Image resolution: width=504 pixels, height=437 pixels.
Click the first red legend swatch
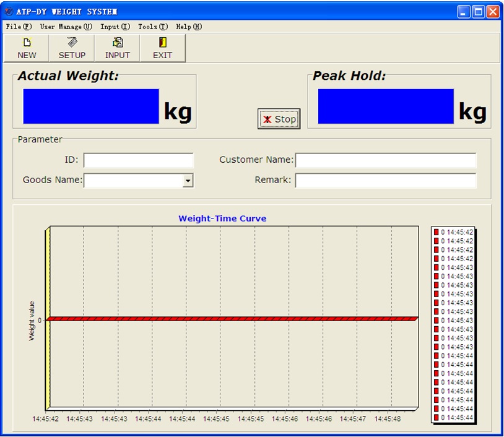436,232
